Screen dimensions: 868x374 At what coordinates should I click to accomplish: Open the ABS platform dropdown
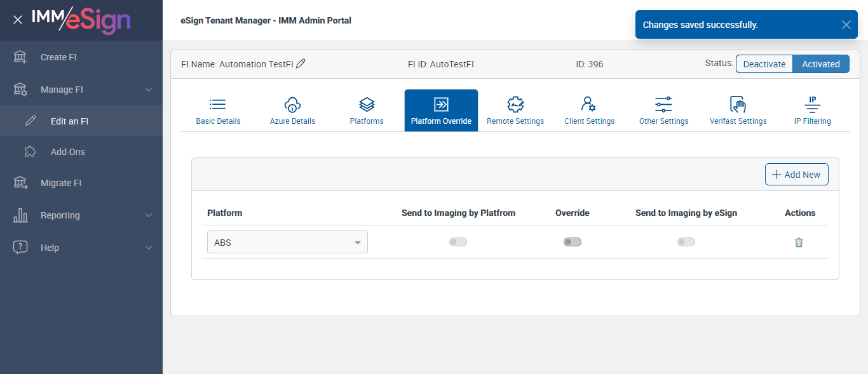pyautogui.click(x=287, y=242)
